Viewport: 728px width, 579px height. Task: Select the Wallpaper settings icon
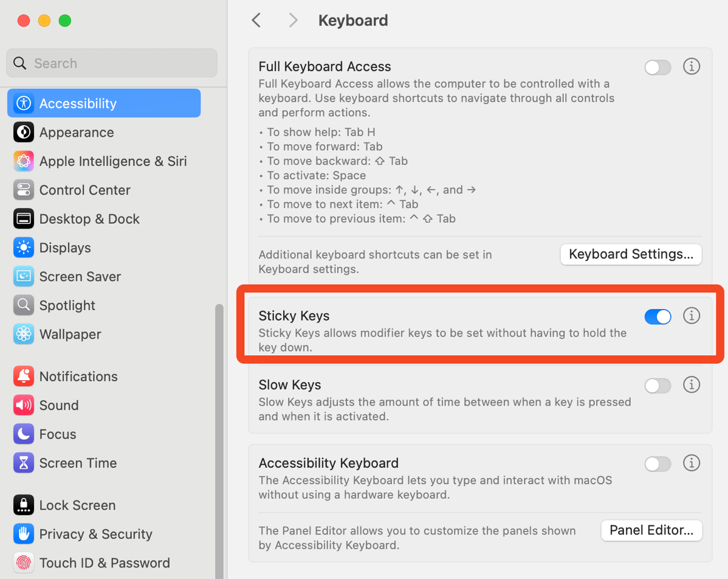pos(70,334)
